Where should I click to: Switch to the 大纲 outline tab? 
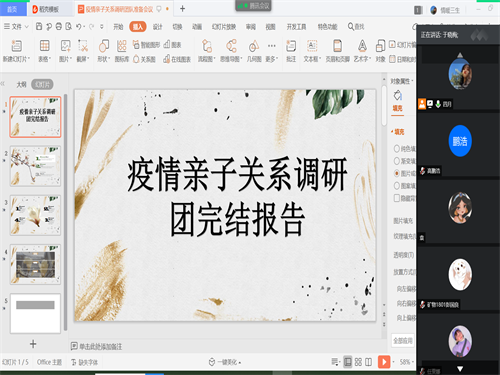point(21,85)
